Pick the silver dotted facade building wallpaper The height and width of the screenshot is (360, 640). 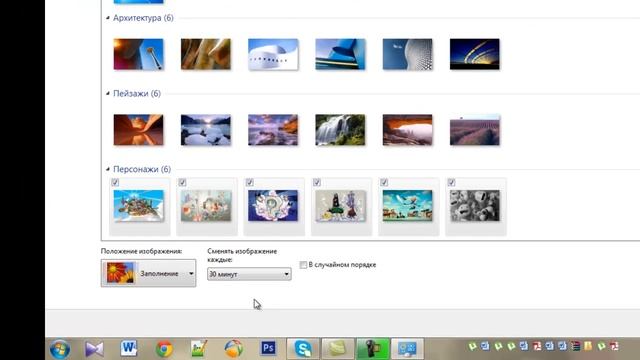(407, 54)
